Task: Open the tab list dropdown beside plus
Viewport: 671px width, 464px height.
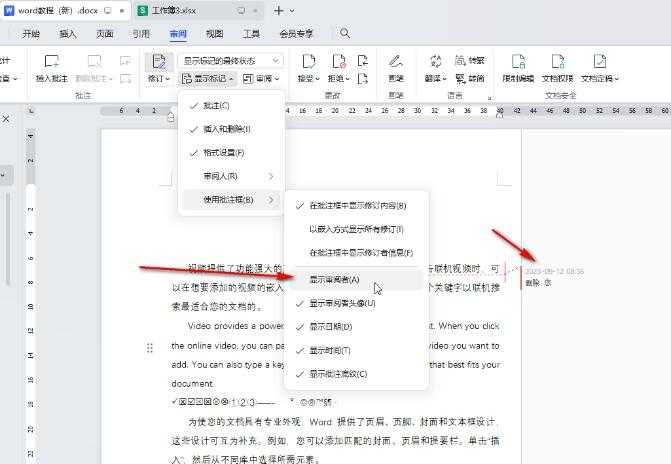Action: pos(292,11)
